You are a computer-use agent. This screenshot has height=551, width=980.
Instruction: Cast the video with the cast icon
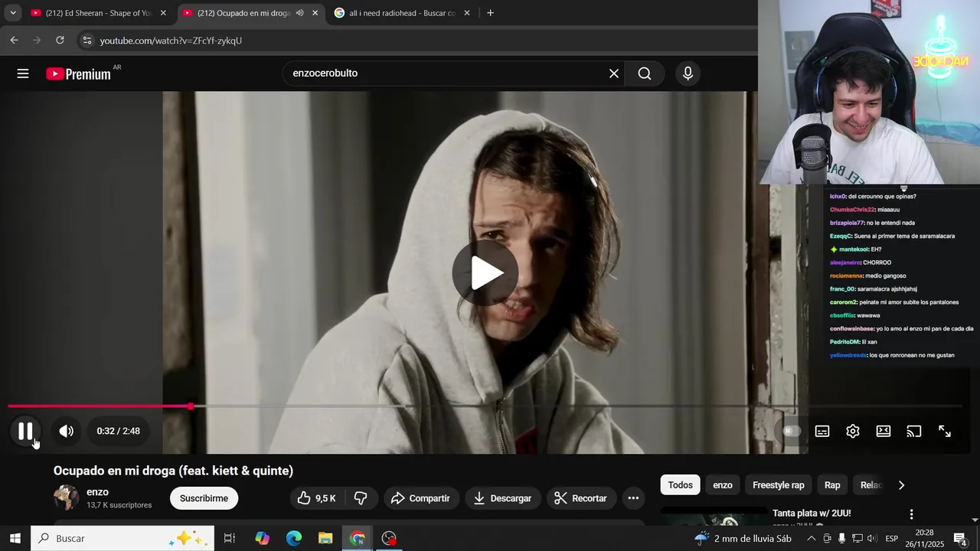pos(914,431)
